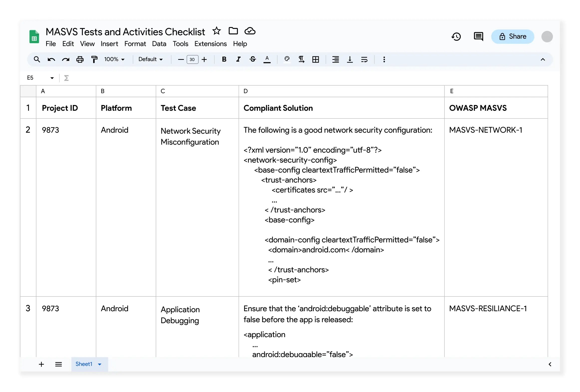Toggle Strikethrough formatting button
Screen dimensions: 580x392
[253, 59]
